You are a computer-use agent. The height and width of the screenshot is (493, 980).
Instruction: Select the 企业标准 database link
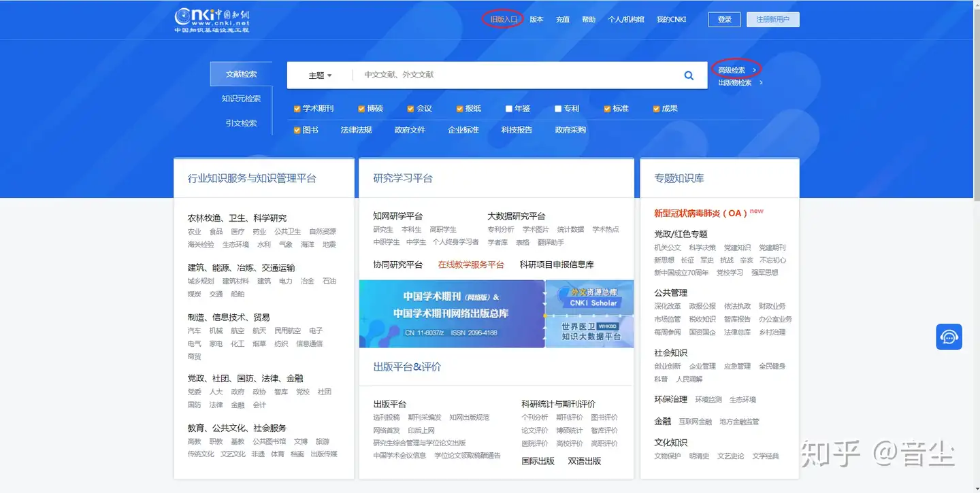point(463,130)
